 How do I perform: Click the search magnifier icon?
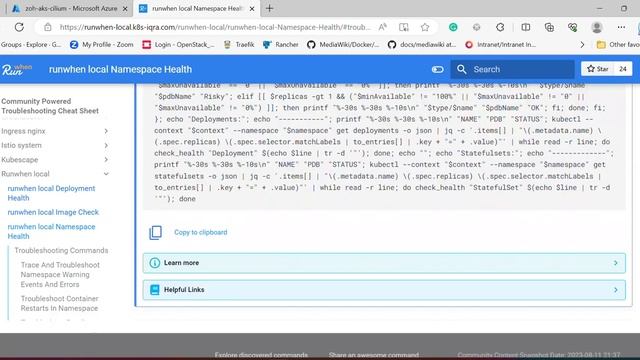[462, 69]
